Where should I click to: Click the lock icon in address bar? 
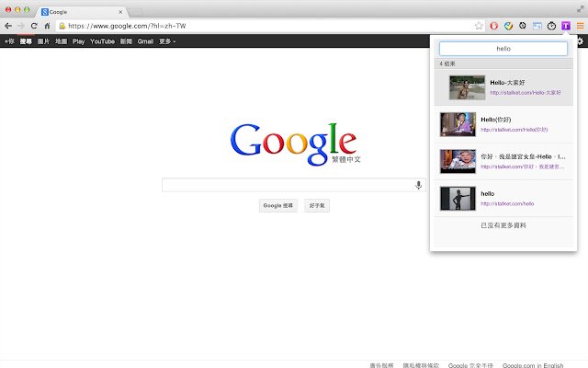[x=62, y=26]
